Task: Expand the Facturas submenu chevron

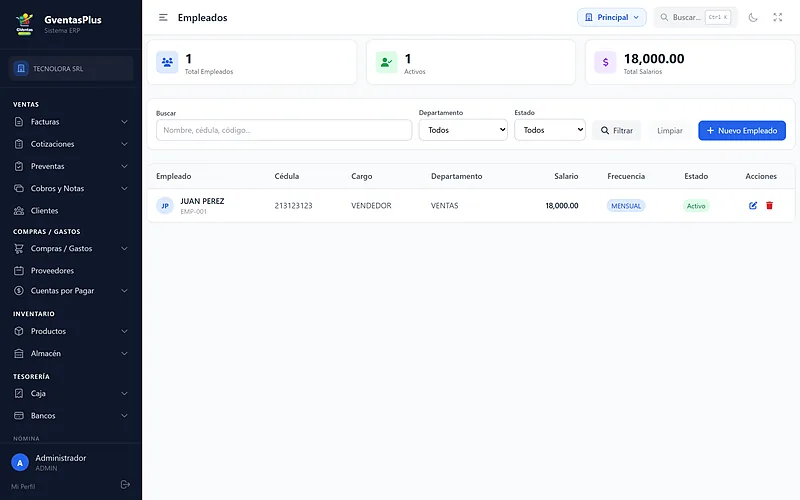Action: tap(124, 122)
